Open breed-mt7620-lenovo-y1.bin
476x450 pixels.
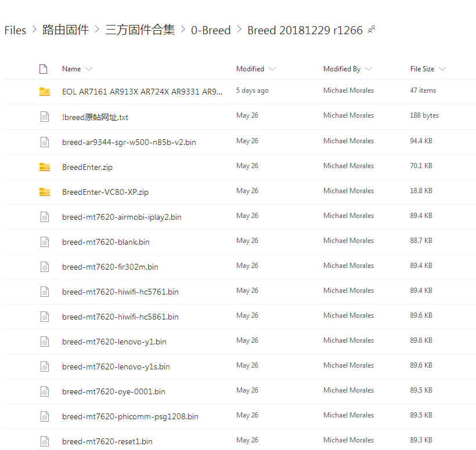pos(114,342)
